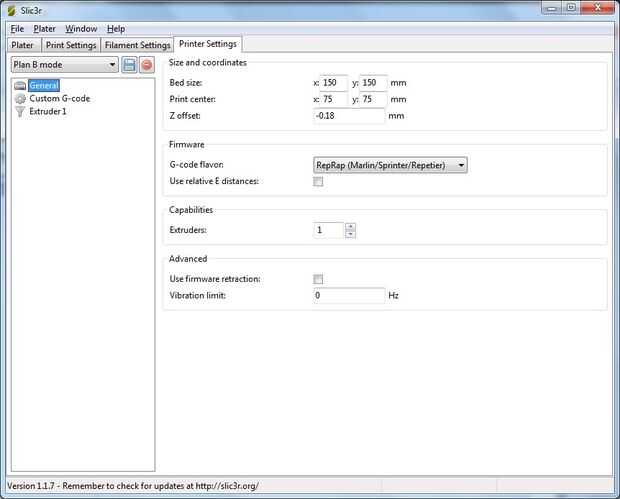Minimize the Slic3r window
The width and height of the screenshot is (620, 499).
(x=552, y=8)
